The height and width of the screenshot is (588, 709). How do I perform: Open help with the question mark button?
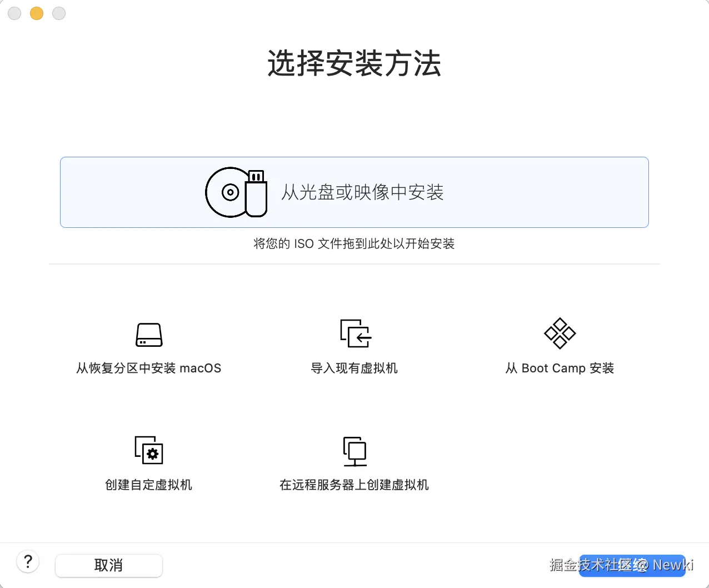pyautogui.click(x=28, y=561)
